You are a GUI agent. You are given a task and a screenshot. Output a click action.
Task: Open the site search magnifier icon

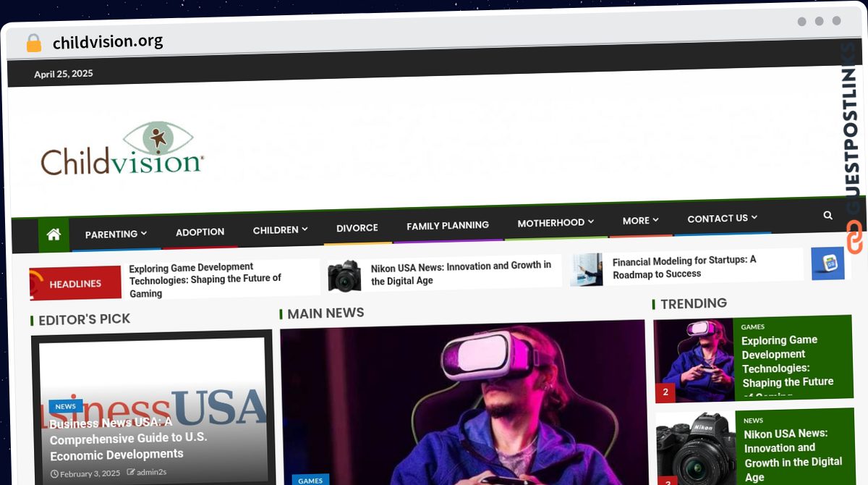tap(827, 215)
